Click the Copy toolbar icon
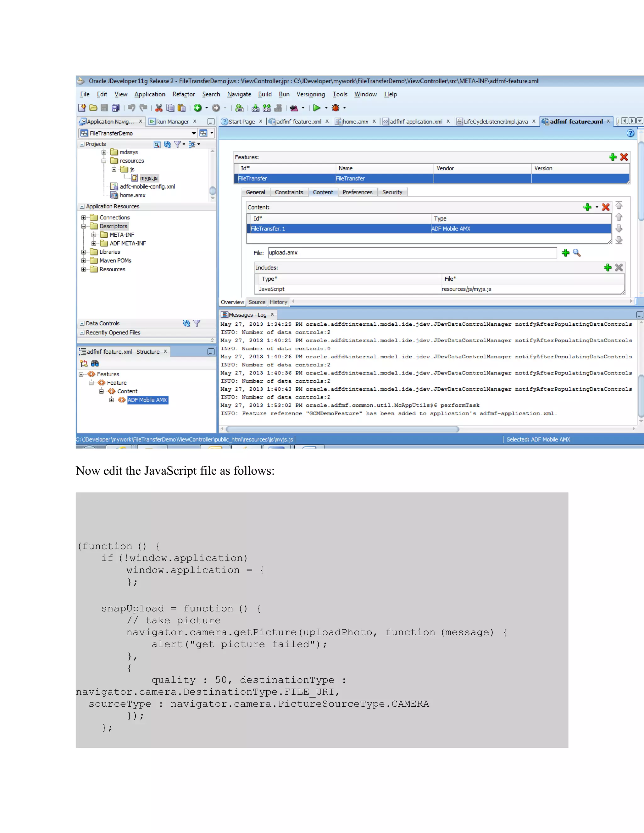Image resolution: width=644 pixels, height=833 pixels. coord(170,108)
